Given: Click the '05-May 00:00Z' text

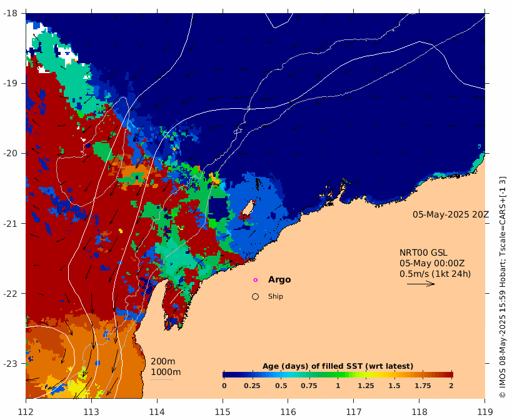Looking at the screenshot, I should (x=432, y=263).
